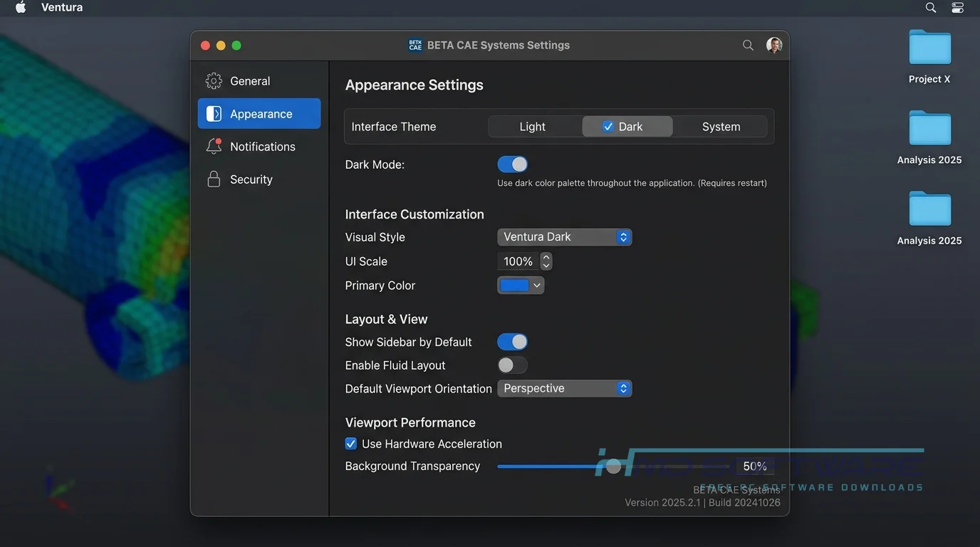Click the Ventura menu bar item
Screen dimensions: 980x547
click(62, 7)
